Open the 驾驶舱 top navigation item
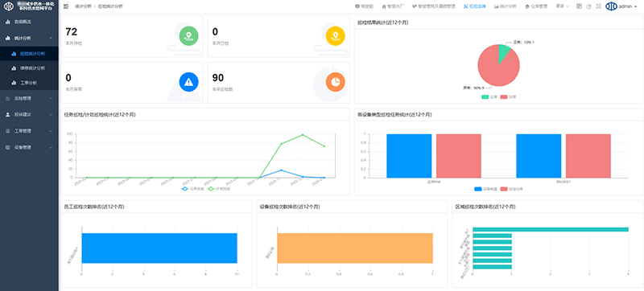This screenshot has height=291, width=644. (x=365, y=6)
